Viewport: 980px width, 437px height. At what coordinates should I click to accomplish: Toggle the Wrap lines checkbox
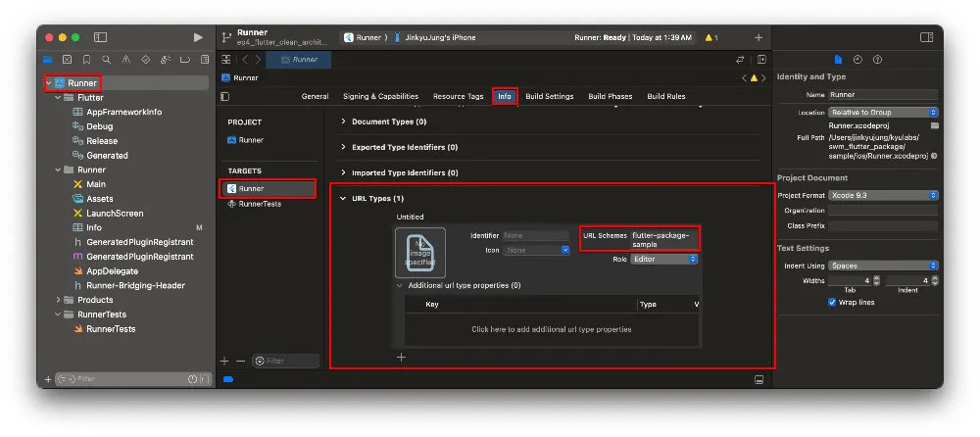pyautogui.click(x=833, y=302)
